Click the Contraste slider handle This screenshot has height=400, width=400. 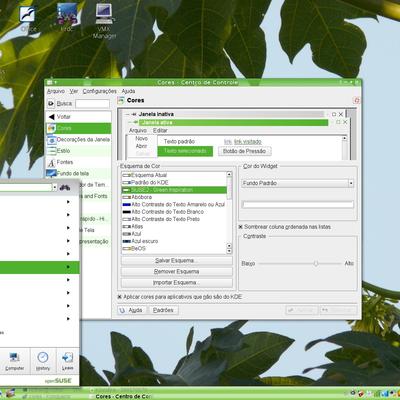[316, 263]
